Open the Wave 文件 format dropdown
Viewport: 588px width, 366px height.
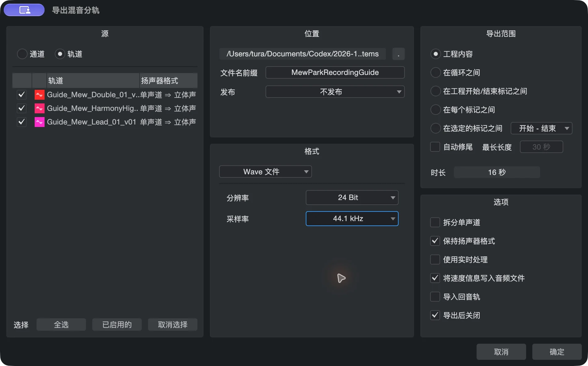[x=266, y=172]
